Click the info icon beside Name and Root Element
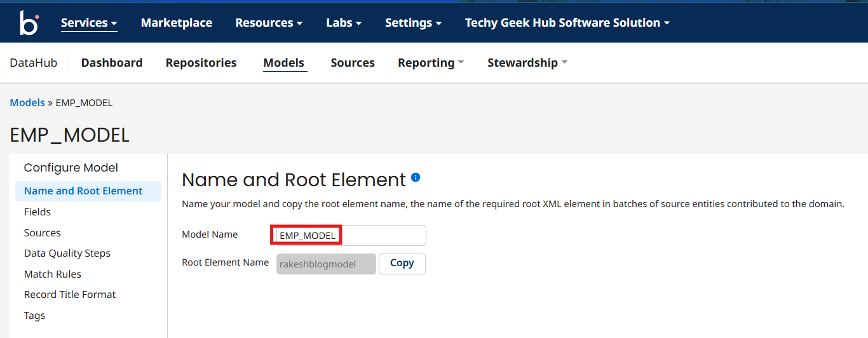The image size is (868, 338). point(416,178)
